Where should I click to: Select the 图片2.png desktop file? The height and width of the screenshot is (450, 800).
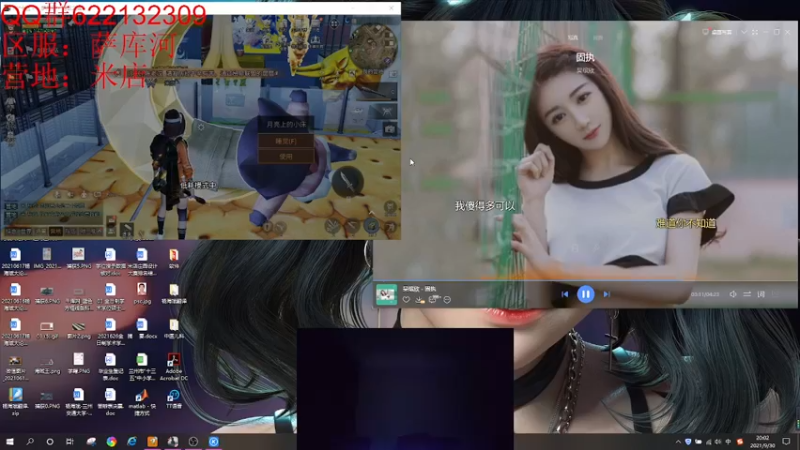coord(78,330)
